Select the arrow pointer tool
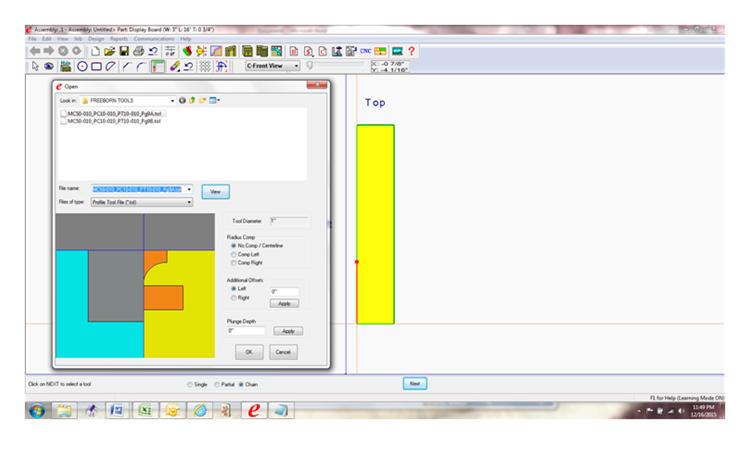The height and width of the screenshot is (450, 750). pos(37,67)
